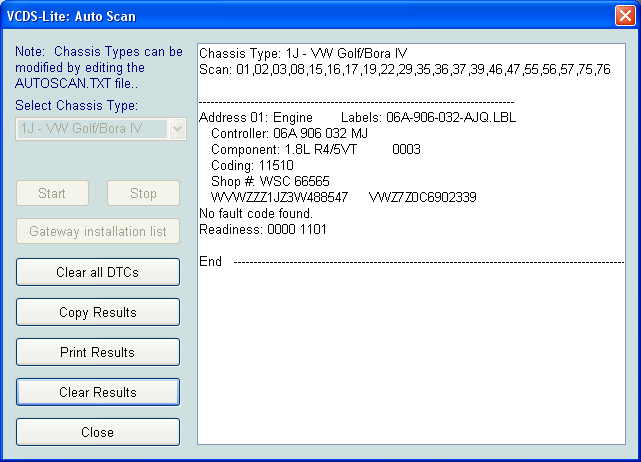
Task: Click the Labels 06A-906-032-AJQ.LBL text
Action: pyautogui.click(x=428, y=117)
